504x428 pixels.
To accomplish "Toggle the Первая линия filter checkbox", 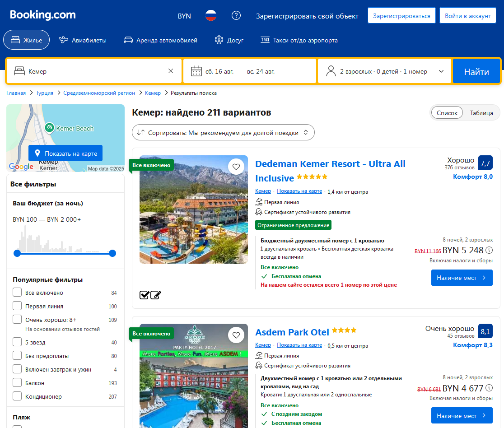I will [x=17, y=306].
